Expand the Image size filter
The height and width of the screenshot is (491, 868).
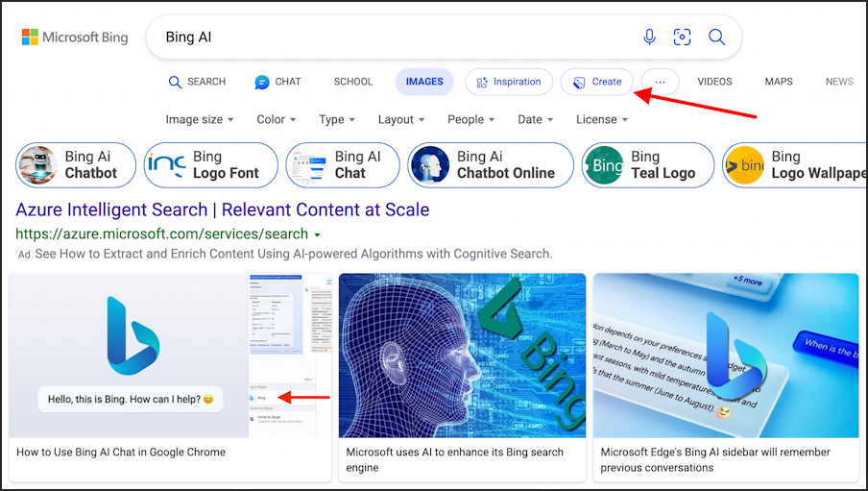(200, 120)
